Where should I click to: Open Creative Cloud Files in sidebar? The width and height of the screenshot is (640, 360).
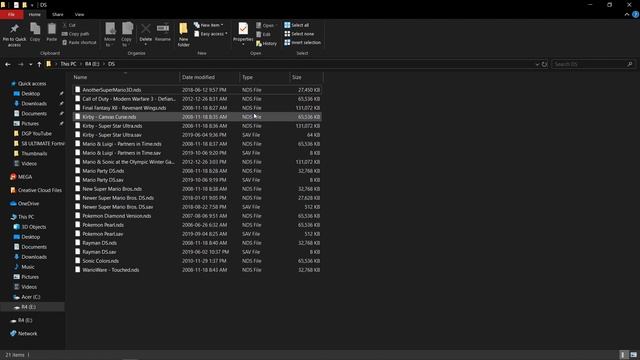pos(40,190)
